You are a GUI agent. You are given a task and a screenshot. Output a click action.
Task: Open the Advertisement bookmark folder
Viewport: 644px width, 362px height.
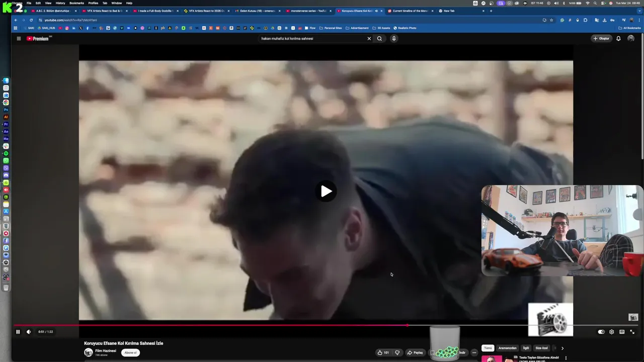tap(357, 28)
